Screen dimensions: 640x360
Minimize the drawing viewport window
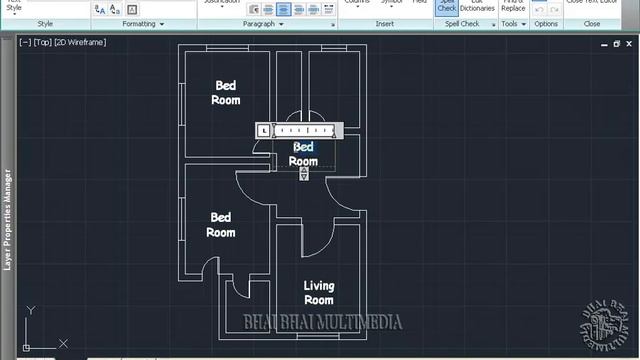click(604, 44)
